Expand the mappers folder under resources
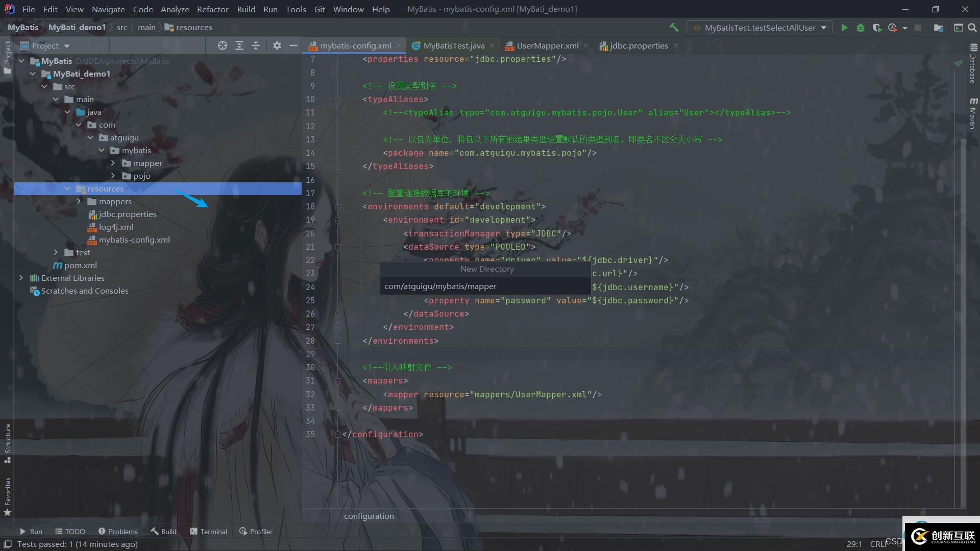 click(79, 201)
